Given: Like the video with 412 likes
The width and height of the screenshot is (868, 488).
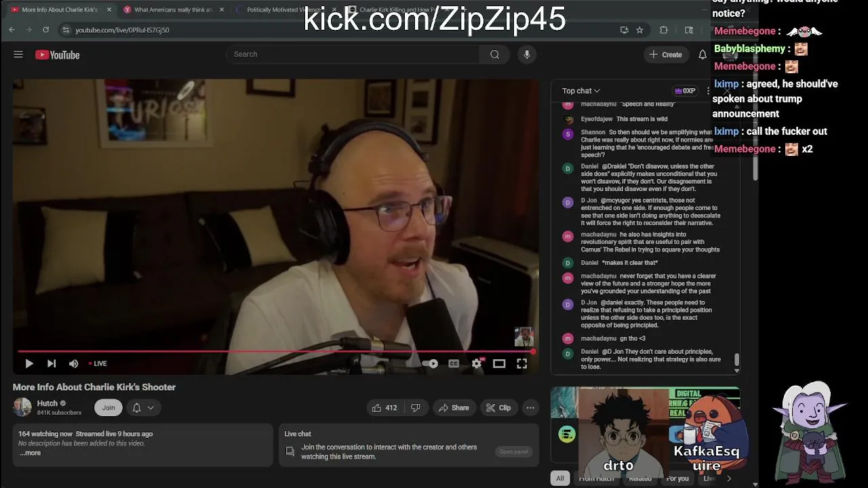Looking at the screenshot, I should pyautogui.click(x=384, y=407).
